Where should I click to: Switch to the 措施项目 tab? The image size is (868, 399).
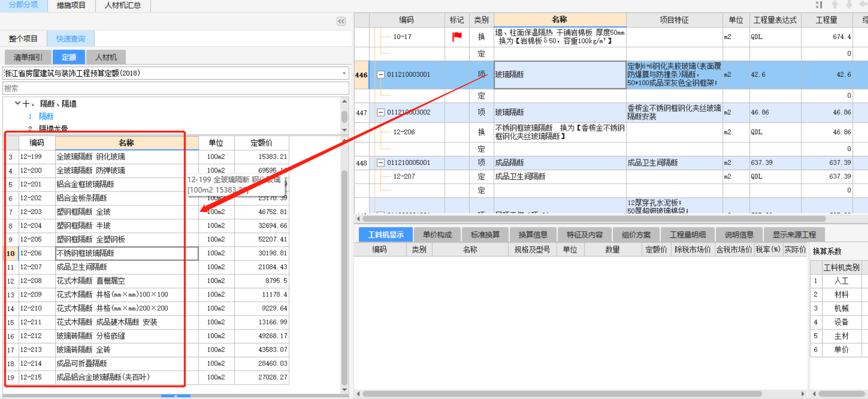tap(71, 5)
